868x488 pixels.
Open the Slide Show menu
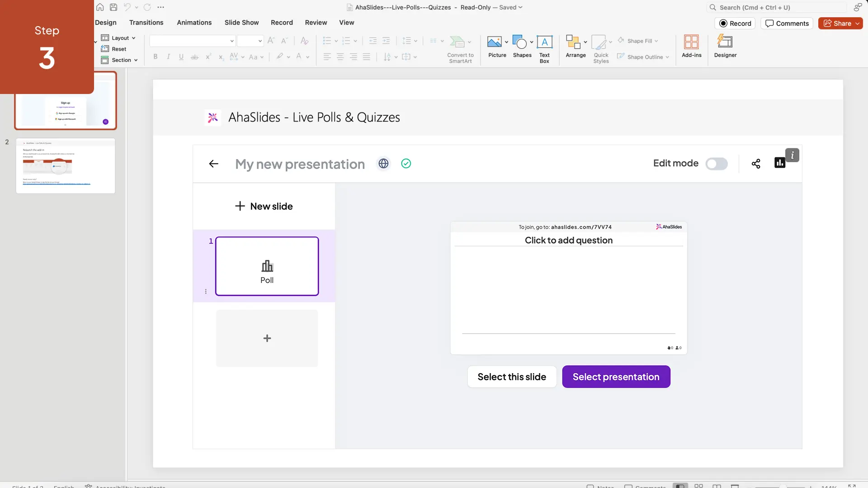(241, 22)
